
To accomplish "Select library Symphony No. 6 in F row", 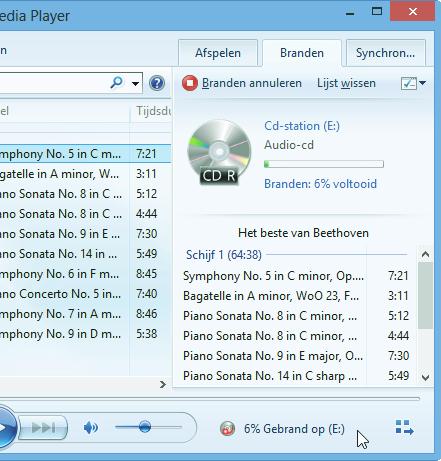I will tap(85, 274).
